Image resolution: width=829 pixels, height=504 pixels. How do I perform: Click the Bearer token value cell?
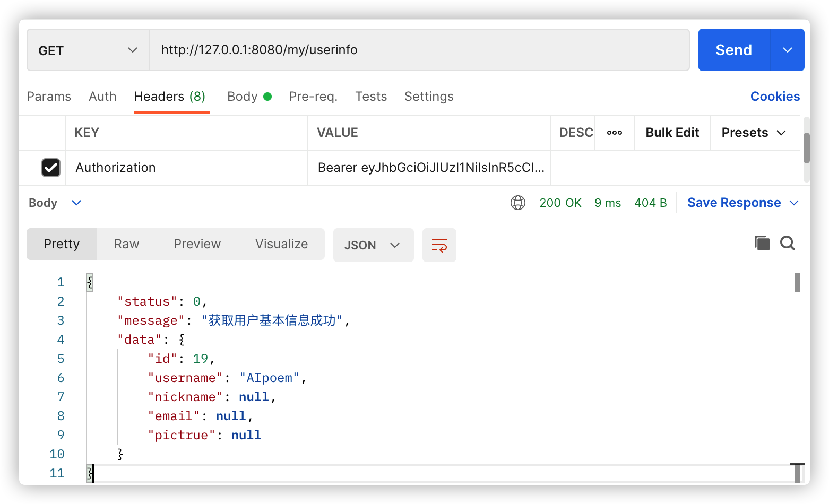pyautogui.click(x=429, y=168)
